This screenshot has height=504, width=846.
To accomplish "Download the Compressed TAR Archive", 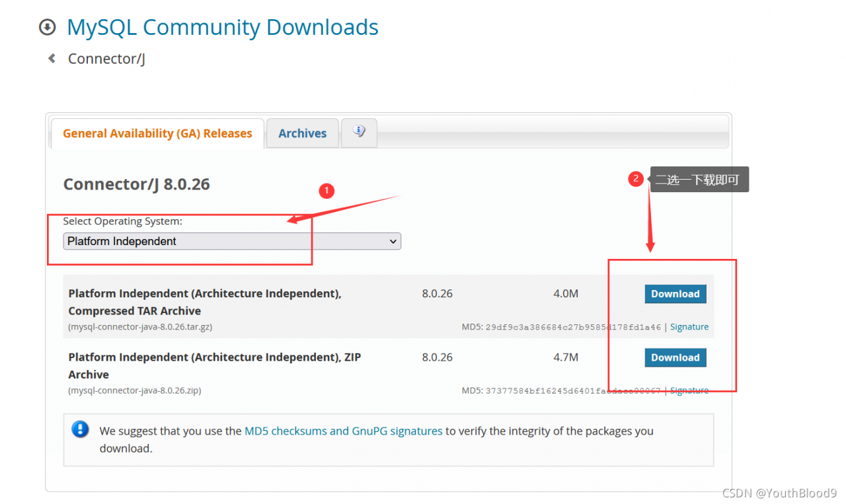I will (x=675, y=294).
